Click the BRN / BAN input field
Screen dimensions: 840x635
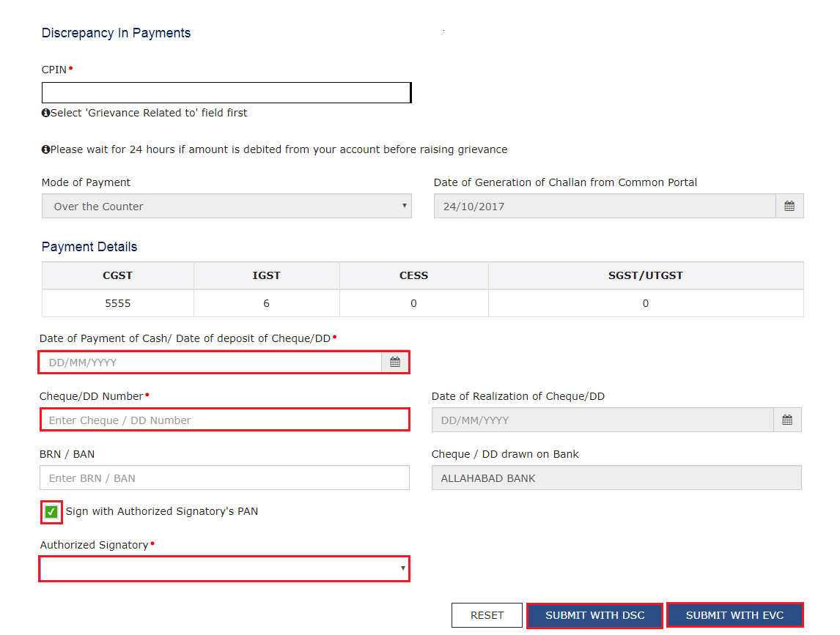pyautogui.click(x=225, y=478)
